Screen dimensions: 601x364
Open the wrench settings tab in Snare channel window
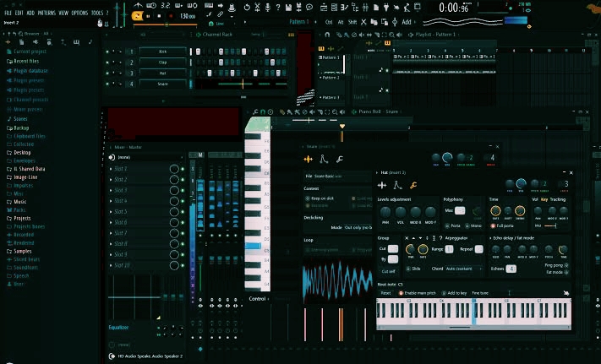point(339,160)
